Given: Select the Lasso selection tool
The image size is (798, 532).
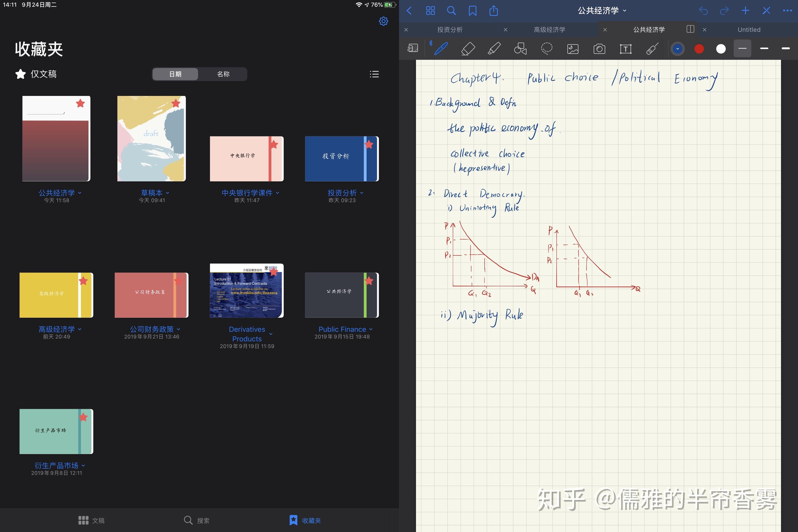Looking at the screenshot, I should pos(547,49).
